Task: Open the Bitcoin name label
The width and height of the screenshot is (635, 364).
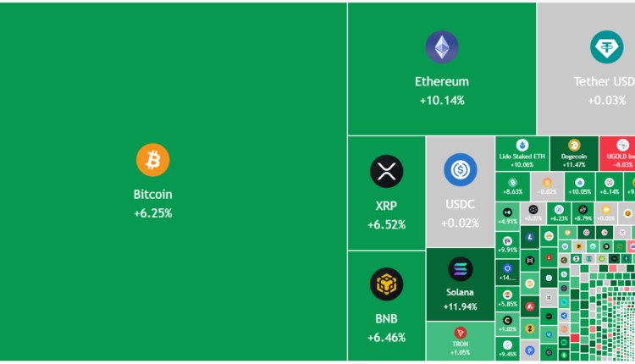Action: 153,194
